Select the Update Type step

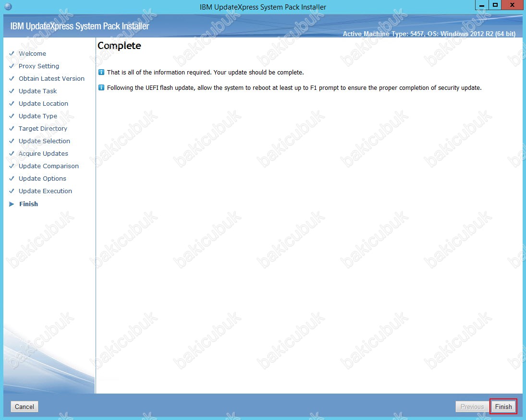[x=38, y=116]
